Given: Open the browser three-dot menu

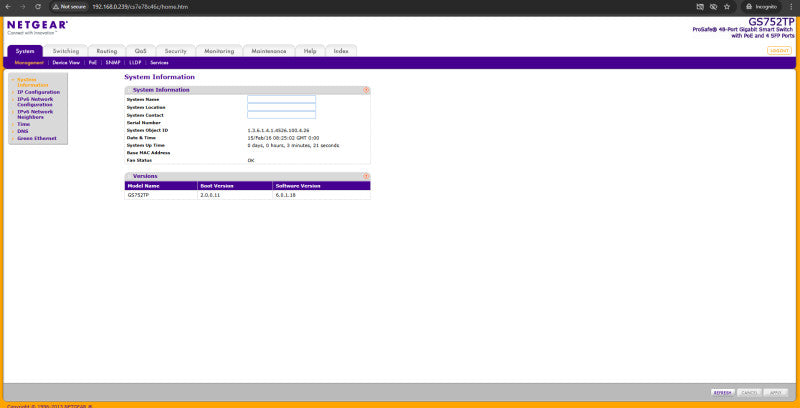Looking at the screenshot, I should 791,7.
